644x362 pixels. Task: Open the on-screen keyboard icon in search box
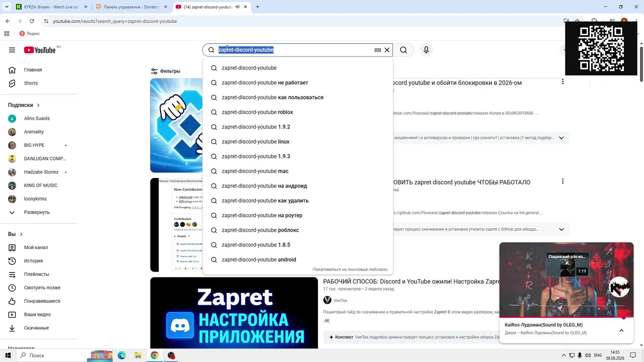tap(378, 50)
